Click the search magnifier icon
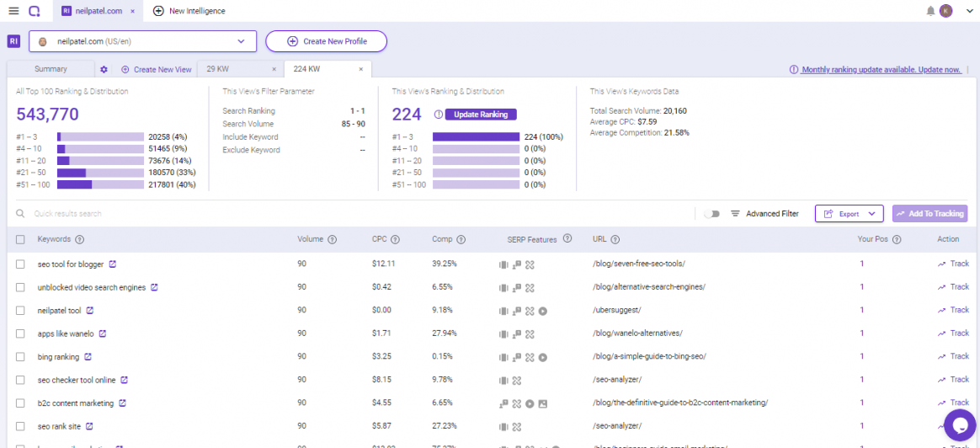Image resolution: width=980 pixels, height=448 pixels. [x=21, y=214]
